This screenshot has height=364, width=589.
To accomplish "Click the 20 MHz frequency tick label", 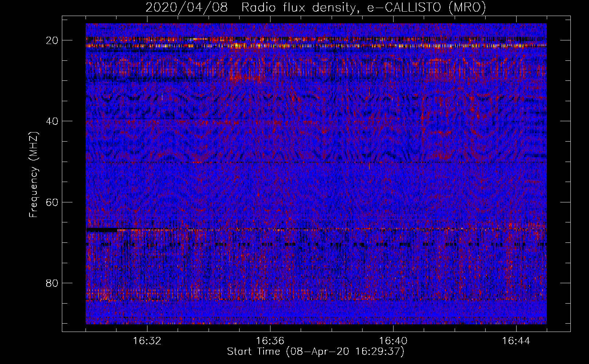I will 52,40.
